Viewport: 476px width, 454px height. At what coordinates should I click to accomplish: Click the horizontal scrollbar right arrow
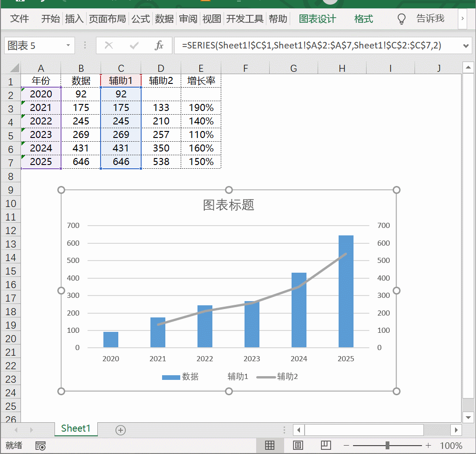point(456,430)
